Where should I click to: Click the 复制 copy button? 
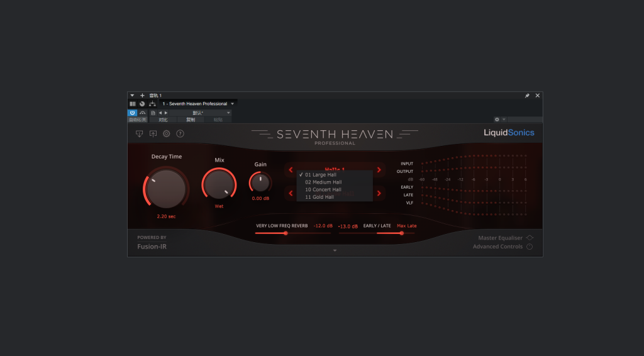tap(191, 120)
